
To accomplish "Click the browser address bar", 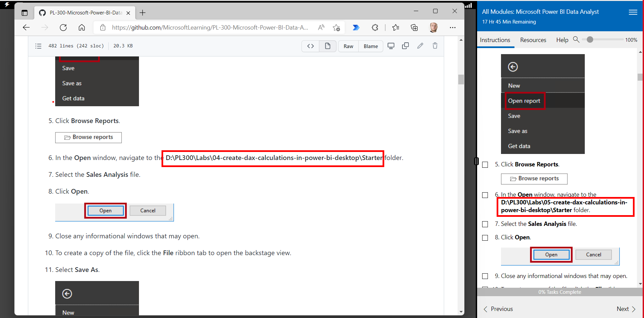I will coord(209,28).
